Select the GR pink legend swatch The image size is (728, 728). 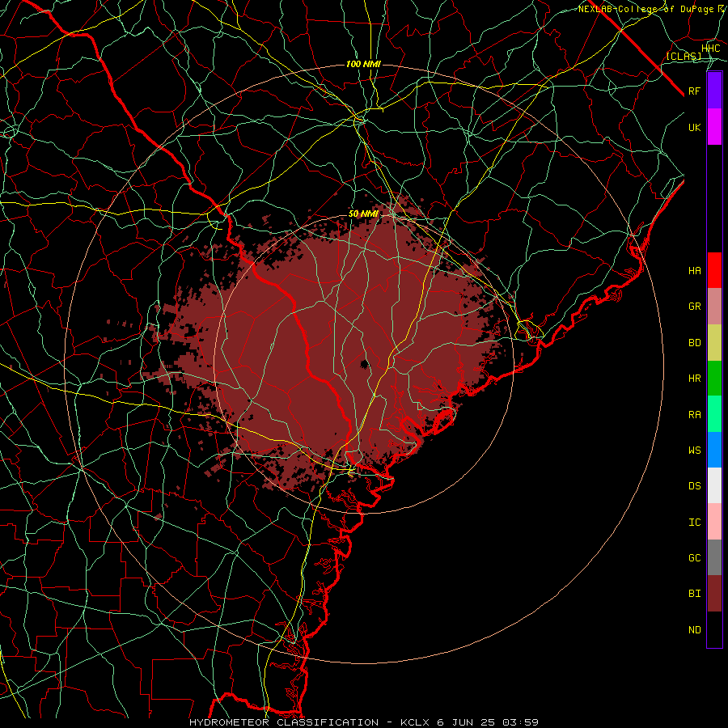tap(714, 307)
